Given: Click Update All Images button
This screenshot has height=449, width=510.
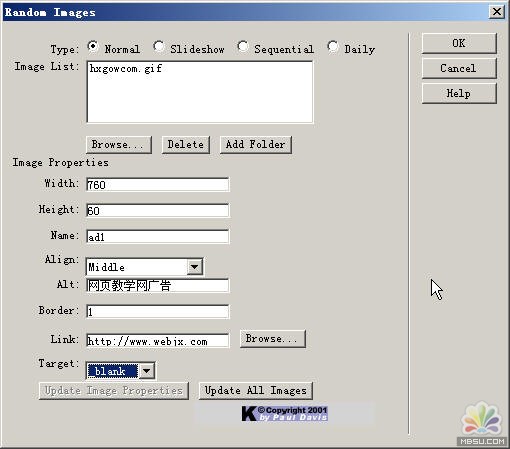Looking at the screenshot, I should click(256, 391).
